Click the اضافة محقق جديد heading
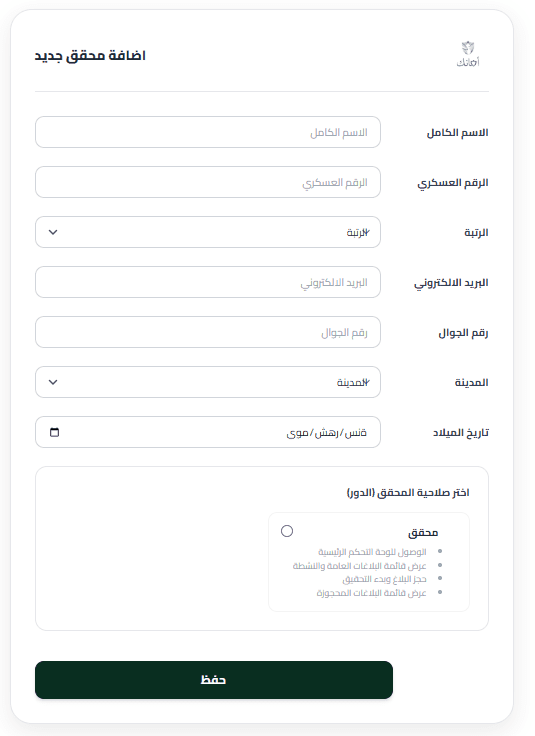 click(x=90, y=55)
